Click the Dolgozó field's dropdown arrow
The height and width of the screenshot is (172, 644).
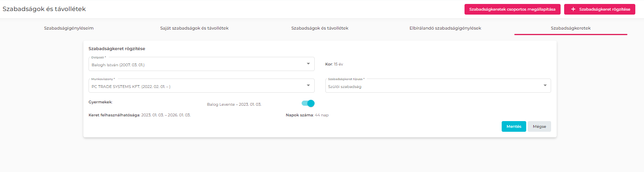coord(308,64)
